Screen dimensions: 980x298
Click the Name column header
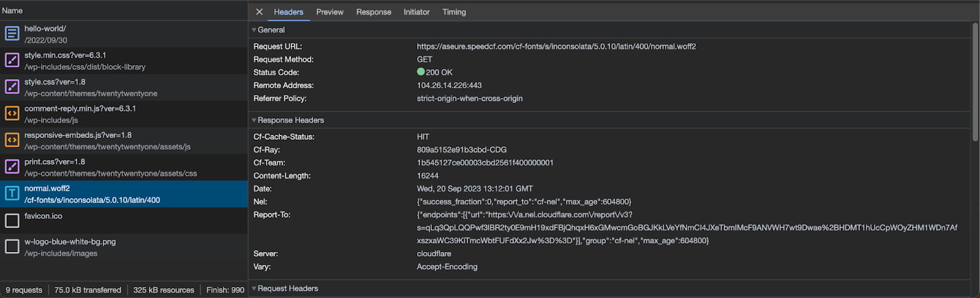coord(124,10)
